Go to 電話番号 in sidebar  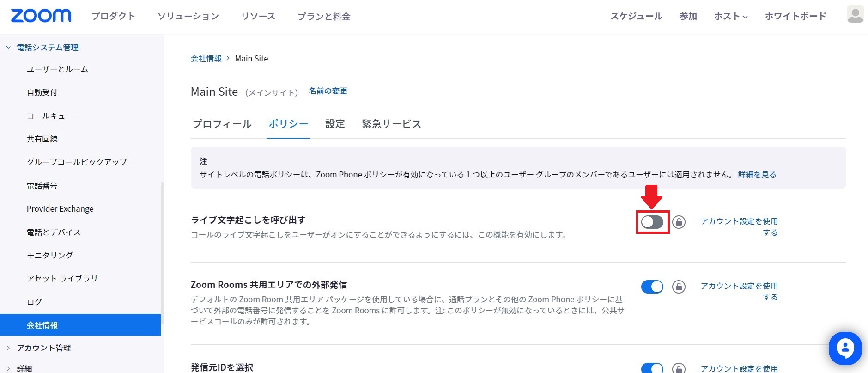click(x=42, y=186)
